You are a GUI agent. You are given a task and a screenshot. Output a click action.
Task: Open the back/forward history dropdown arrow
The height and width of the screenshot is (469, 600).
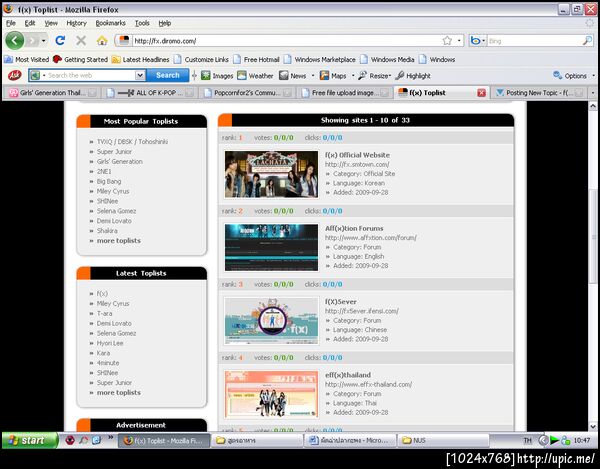coord(44,41)
